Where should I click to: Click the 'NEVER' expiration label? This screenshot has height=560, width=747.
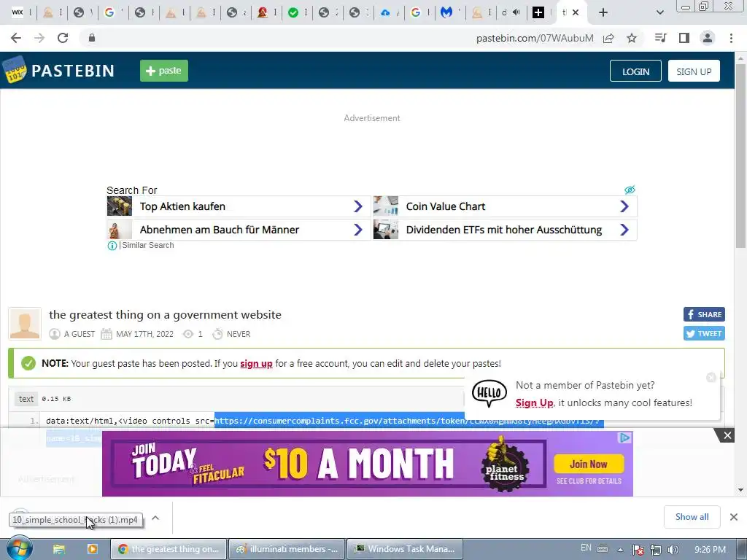click(x=239, y=334)
